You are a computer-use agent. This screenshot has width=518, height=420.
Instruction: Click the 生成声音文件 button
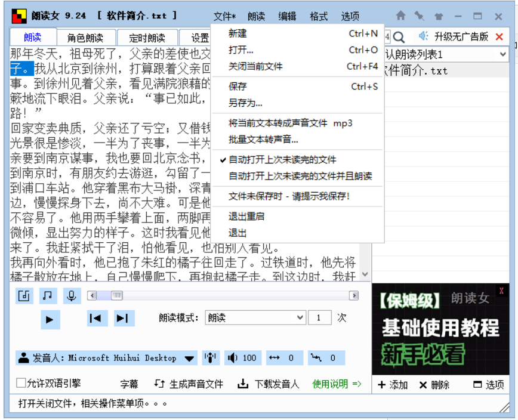click(x=189, y=384)
